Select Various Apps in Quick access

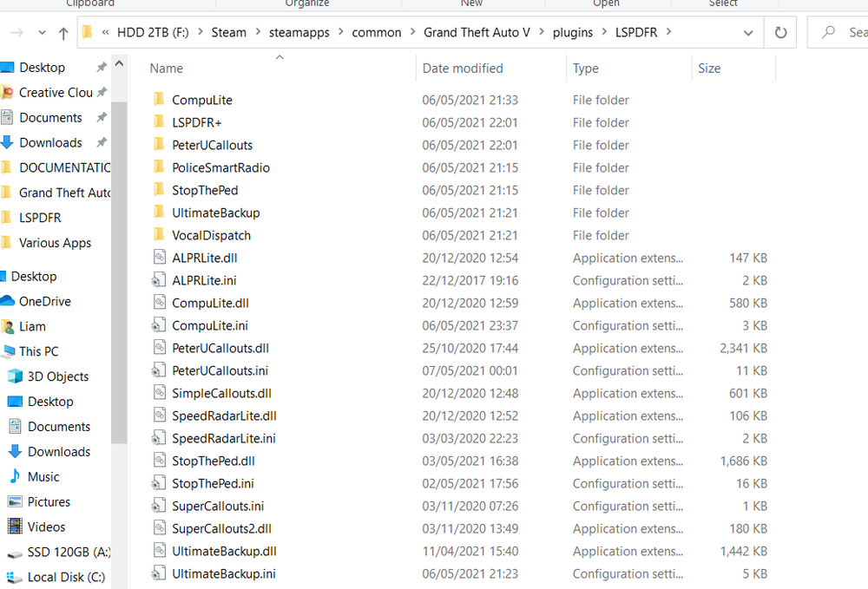click(x=55, y=243)
